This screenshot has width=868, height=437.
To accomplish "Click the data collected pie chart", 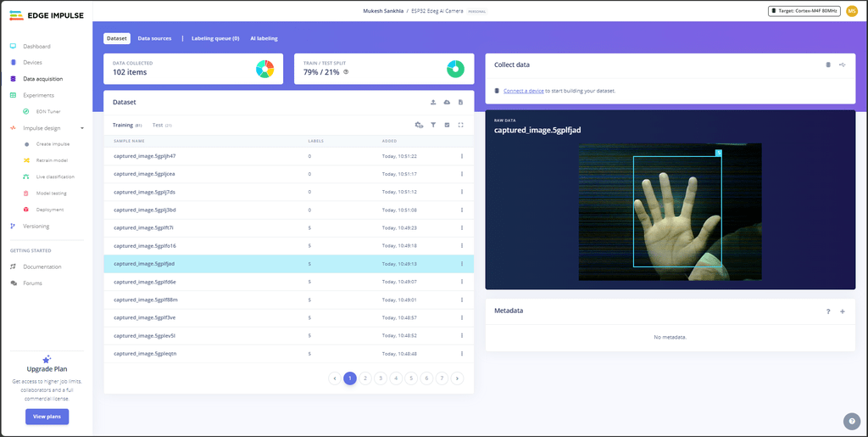I will pos(264,69).
